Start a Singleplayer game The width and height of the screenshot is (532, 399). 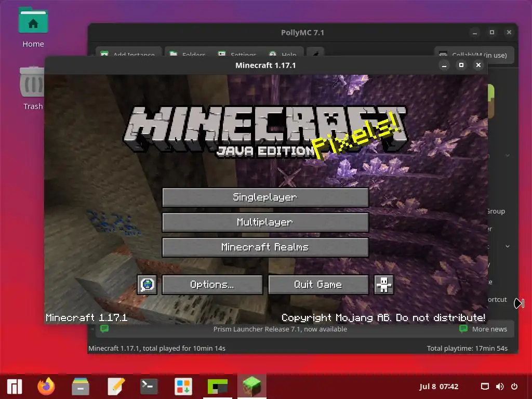click(x=265, y=197)
